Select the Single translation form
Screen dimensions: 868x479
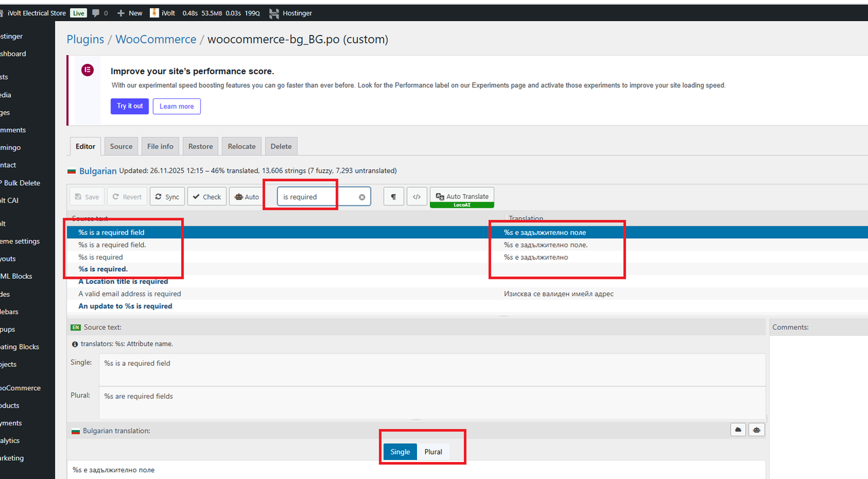400,452
